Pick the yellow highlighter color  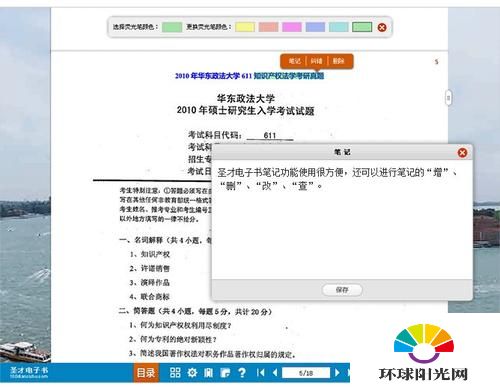245,27
